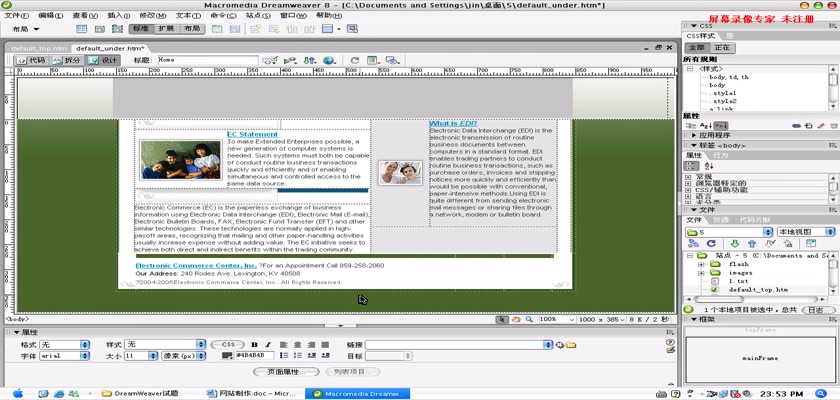Open the 文件(F) menu
The width and height of the screenshot is (840, 400).
(x=16, y=16)
